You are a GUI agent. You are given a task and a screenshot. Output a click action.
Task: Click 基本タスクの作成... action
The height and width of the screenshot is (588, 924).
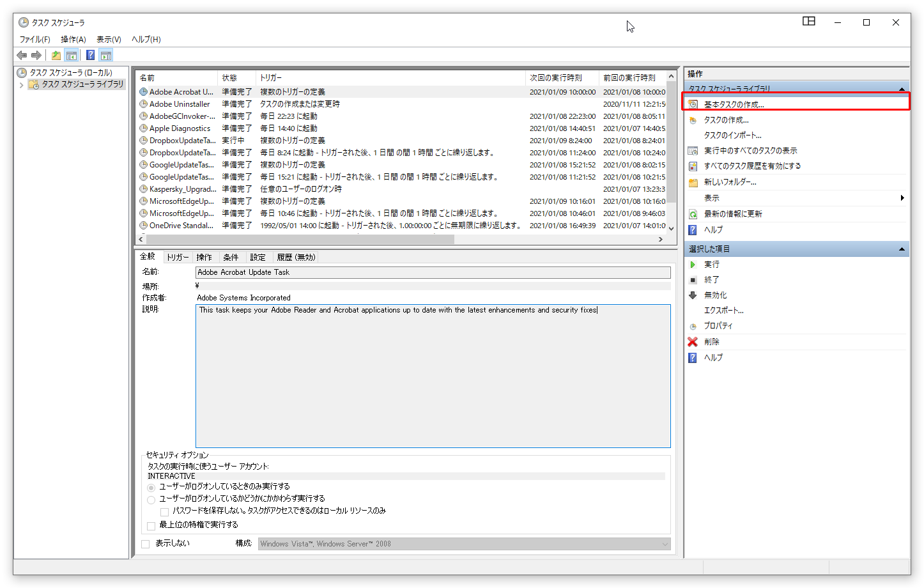(734, 105)
